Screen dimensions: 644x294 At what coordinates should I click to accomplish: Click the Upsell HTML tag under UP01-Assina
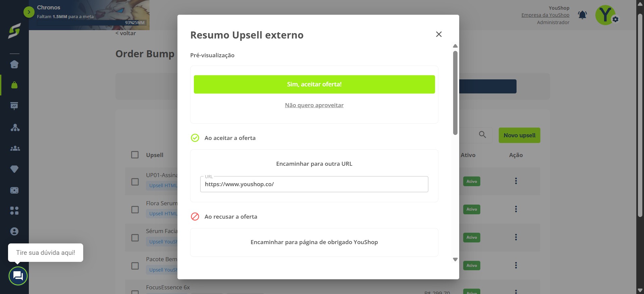click(162, 186)
